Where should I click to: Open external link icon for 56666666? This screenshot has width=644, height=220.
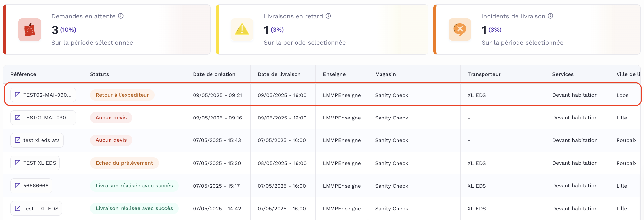[18, 186]
